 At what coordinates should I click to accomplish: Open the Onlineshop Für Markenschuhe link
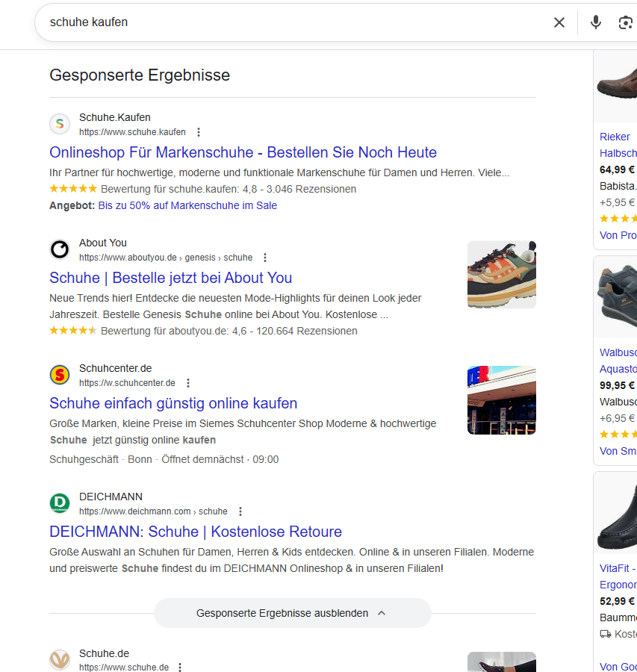[x=242, y=152]
